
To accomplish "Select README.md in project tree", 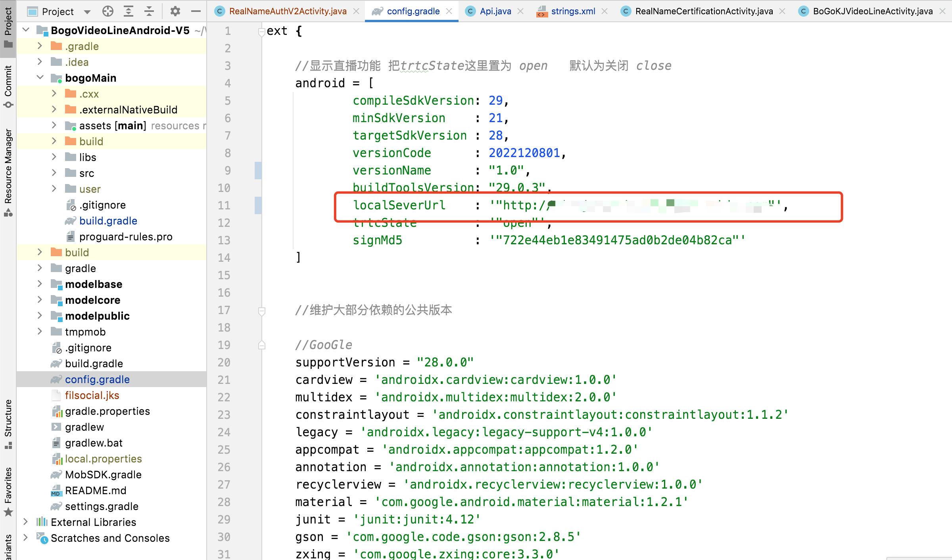I will pos(96,490).
